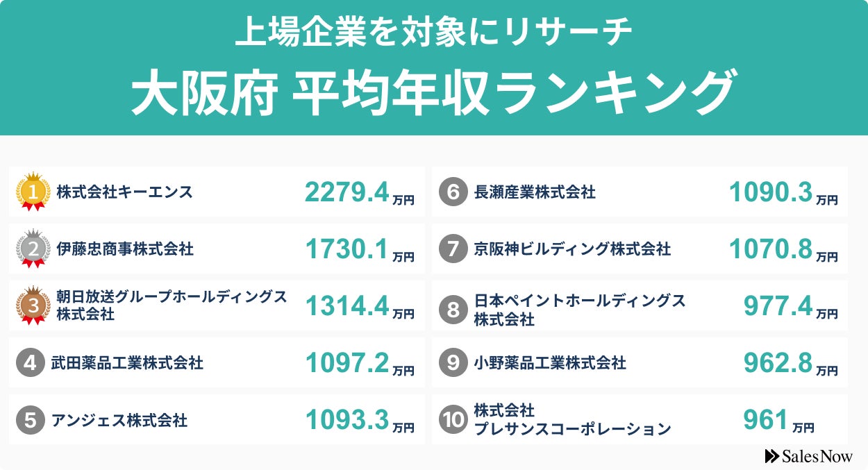Screen dimensions: 868x470
Task: Click the 大阪府 平均年収ランキング title
Action: coord(433,94)
